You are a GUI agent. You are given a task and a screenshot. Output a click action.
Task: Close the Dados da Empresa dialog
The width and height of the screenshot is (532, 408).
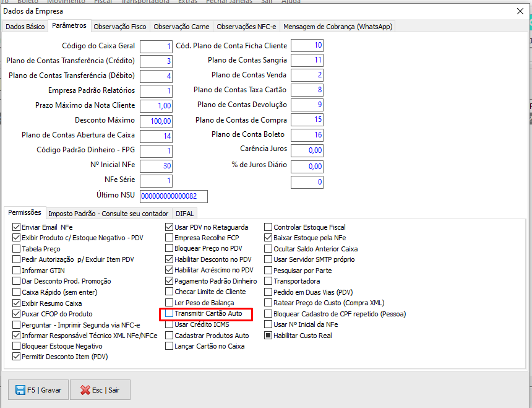(520, 11)
